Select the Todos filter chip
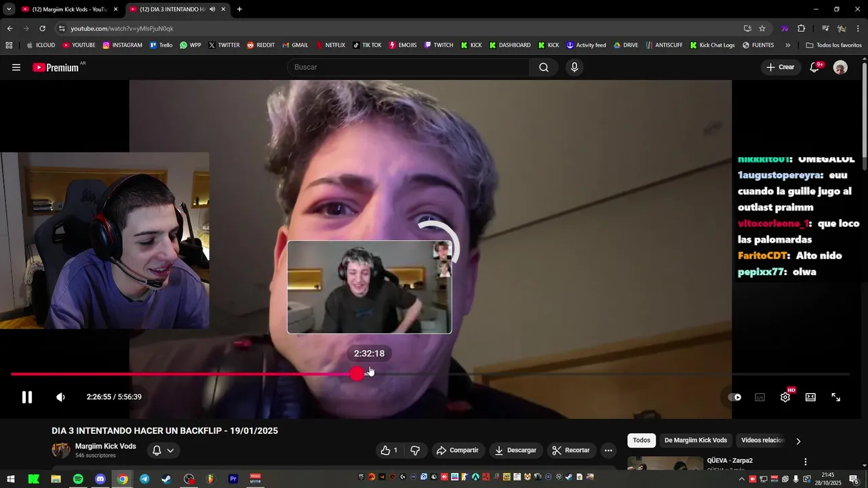This screenshot has width=868, height=488. [x=642, y=441]
